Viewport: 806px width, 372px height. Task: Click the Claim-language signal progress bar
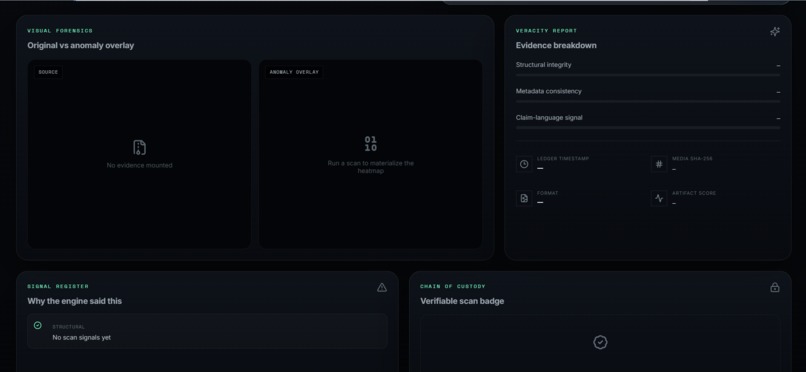(x=648, y=127)
